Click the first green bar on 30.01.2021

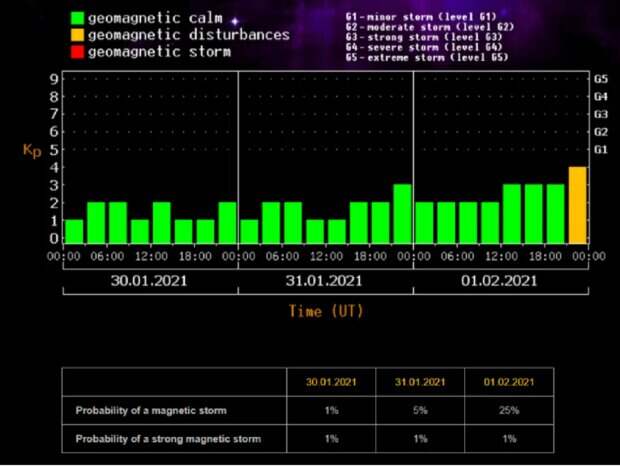coord(74,232)
